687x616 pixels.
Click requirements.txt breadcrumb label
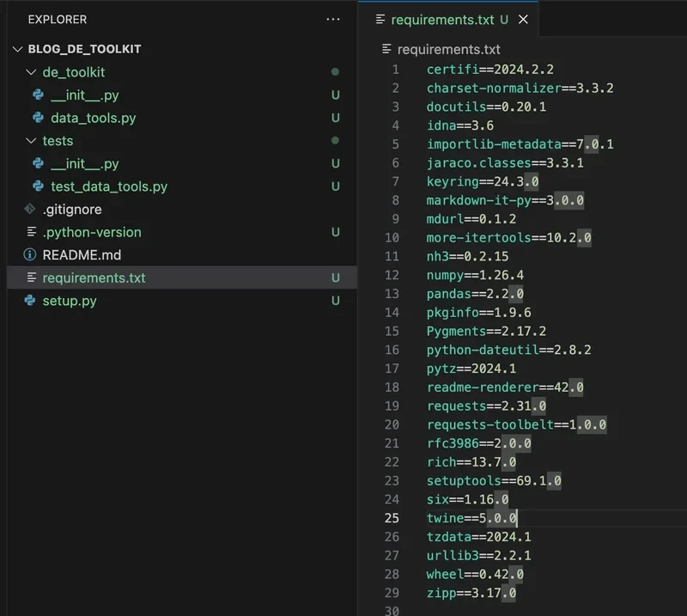448,50
